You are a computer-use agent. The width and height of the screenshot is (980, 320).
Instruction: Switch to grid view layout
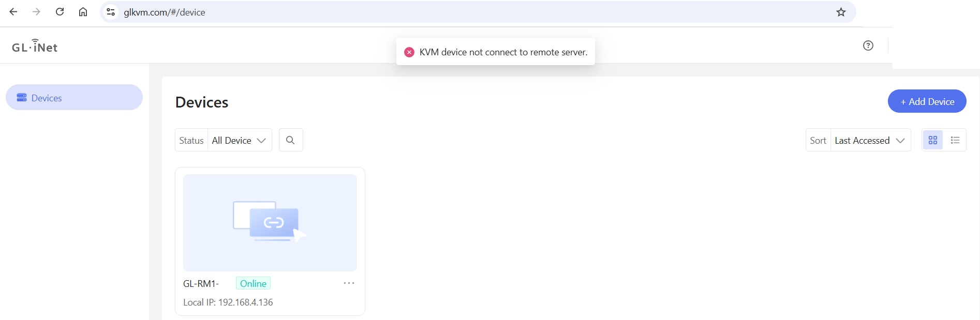point(932,140)
